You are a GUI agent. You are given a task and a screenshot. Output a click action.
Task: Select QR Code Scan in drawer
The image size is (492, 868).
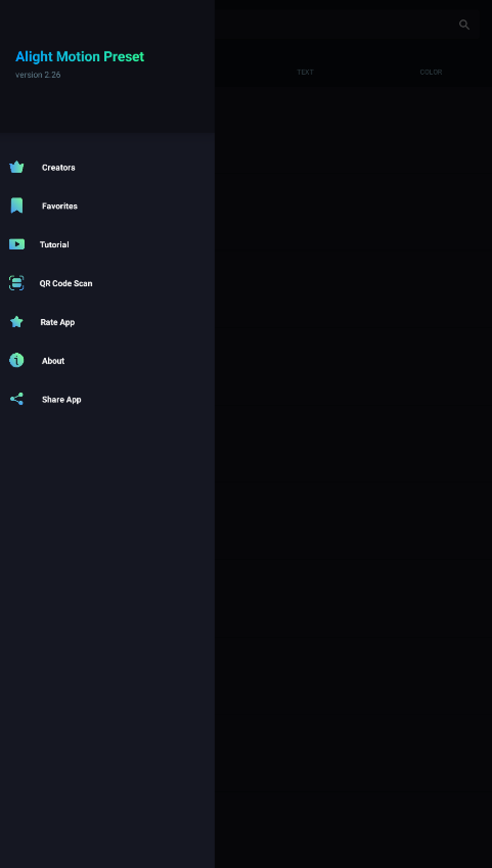pyautogui.click(x=107, y=283)
